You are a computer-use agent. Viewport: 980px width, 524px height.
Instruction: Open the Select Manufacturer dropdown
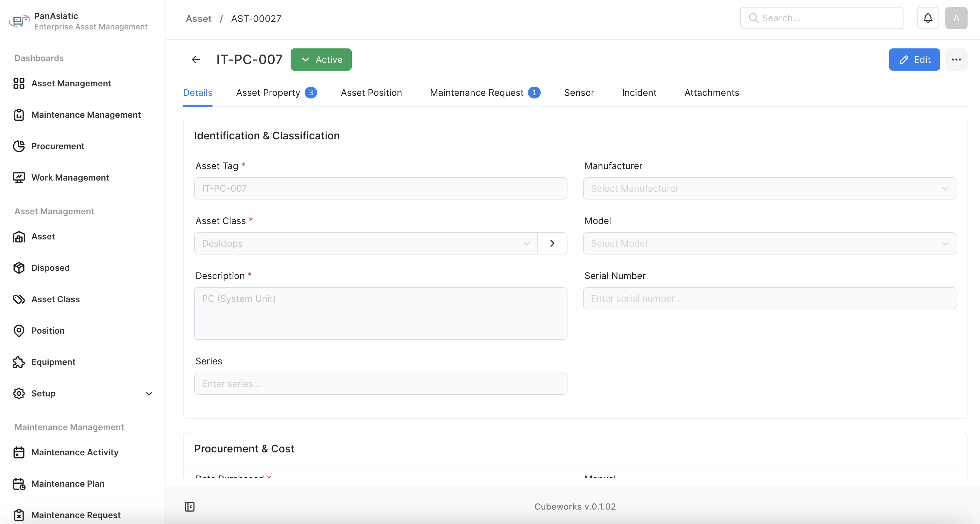(769, 188)
